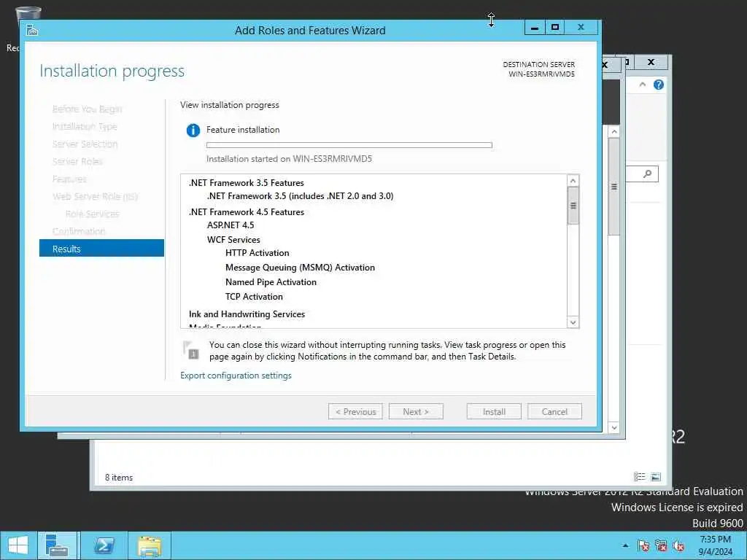Collapse ribbon chevron in background window
The image size is (747, 560).
(642, 85)
